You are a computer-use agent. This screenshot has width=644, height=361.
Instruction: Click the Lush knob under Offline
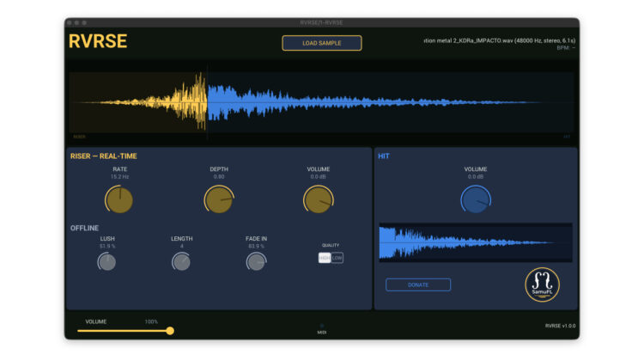point(107,261)
